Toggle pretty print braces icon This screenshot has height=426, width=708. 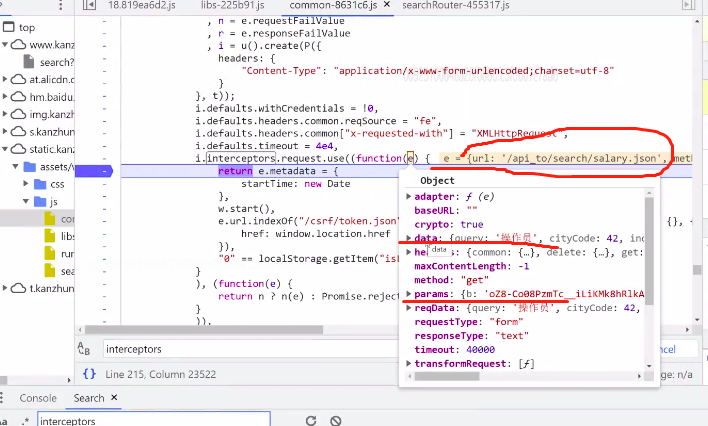pos(89,374)
